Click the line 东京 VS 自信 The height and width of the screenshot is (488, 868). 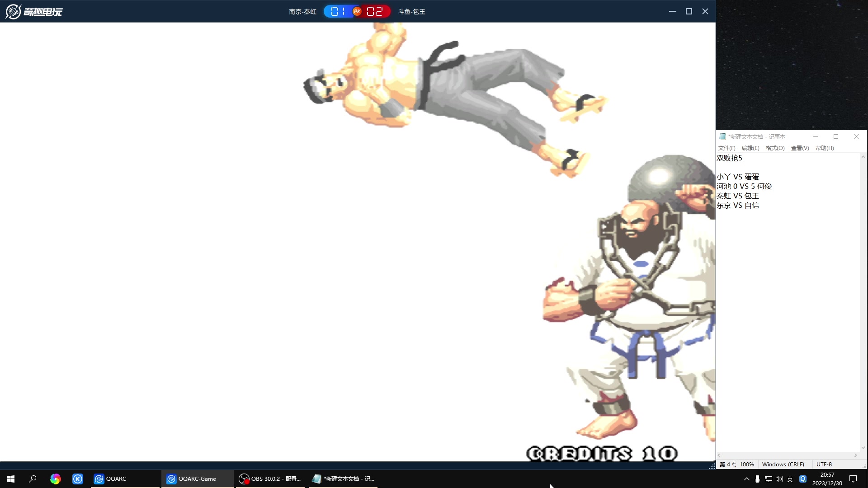(738, 206)
